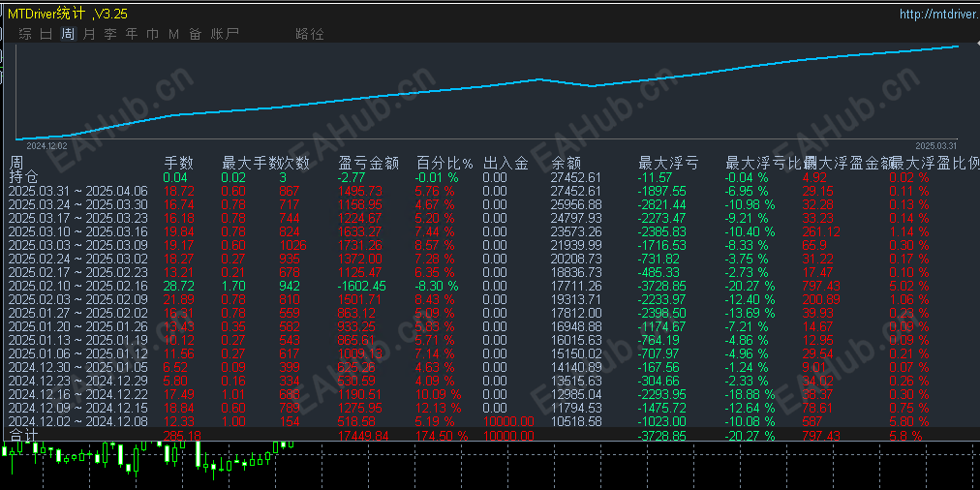This screenshot has width=980, height=490.
Task: Select the highlighted 周 weekly tab
Action: coord(68,34)
